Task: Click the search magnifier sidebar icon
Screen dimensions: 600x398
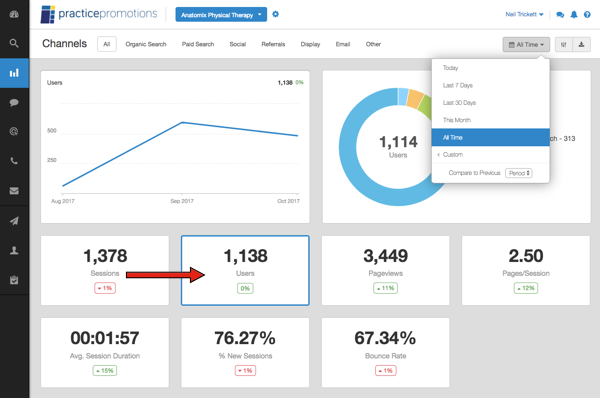Action: pyautogui.click(x=14, y=43)
